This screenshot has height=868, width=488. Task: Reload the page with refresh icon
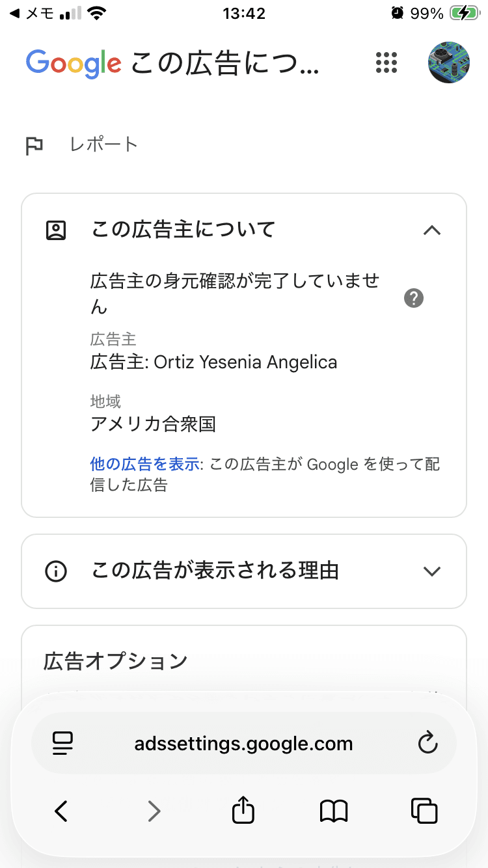point(427,743)
